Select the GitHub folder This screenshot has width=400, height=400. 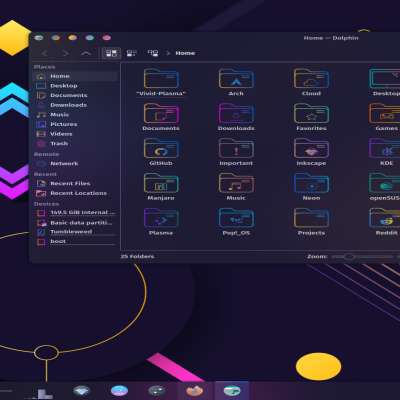pos(161,152)
